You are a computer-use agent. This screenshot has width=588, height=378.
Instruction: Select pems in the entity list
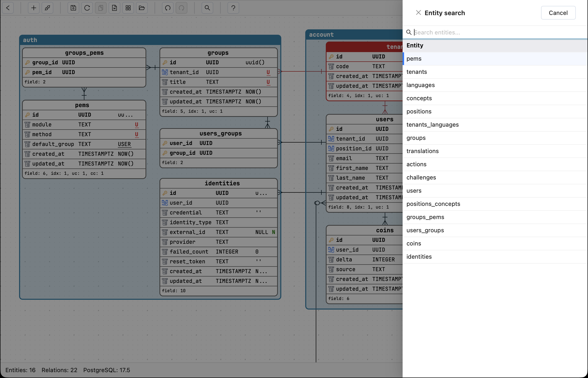(x=414, y=59)
